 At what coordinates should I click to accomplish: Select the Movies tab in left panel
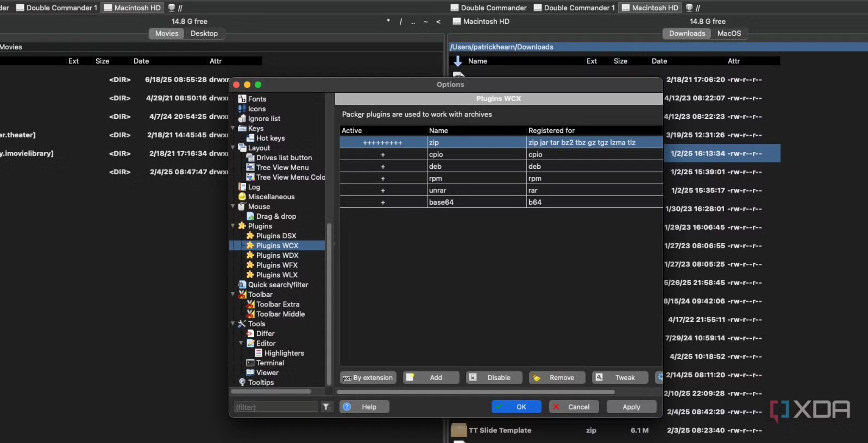[167, 33]
